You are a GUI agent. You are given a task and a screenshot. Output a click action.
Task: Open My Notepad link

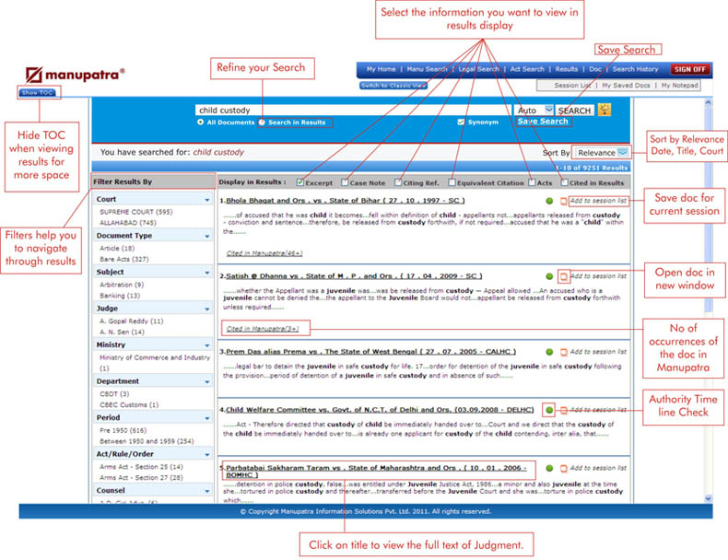679,86
